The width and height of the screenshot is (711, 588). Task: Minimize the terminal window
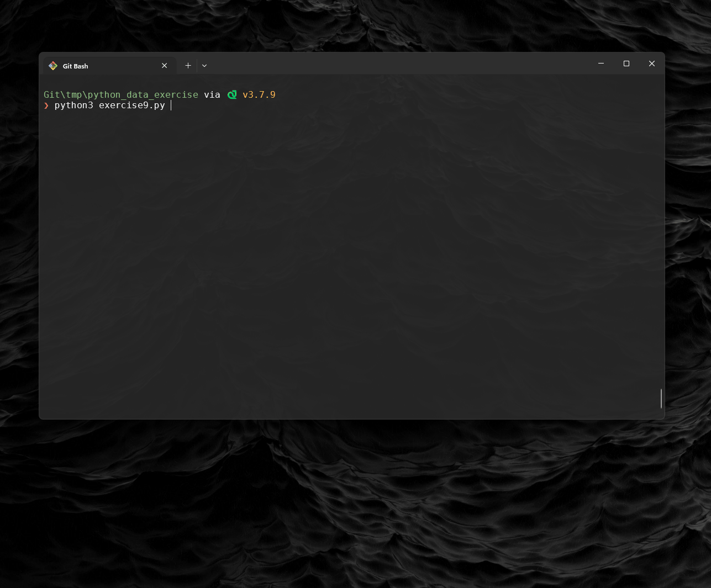tap(601, 63)
